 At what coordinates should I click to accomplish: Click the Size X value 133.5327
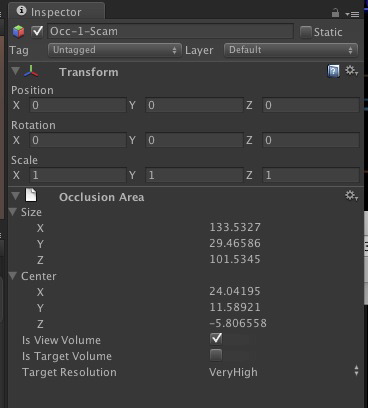click(235, 227)
